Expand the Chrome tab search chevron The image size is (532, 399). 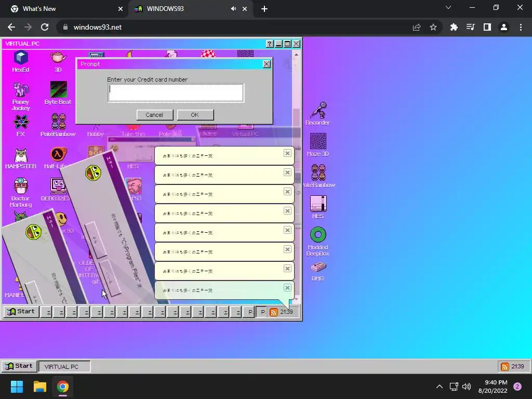coord(448,7)
